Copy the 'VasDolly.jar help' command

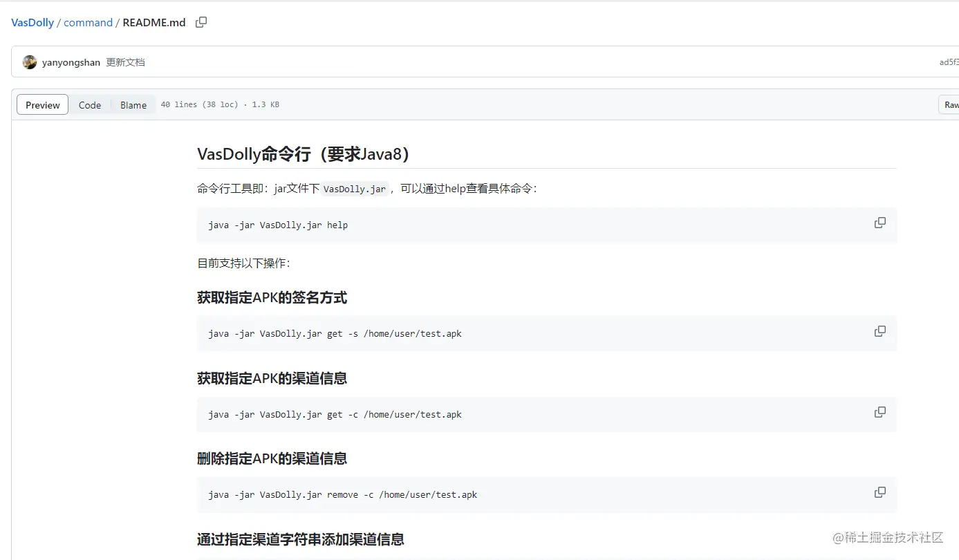pyautogui.click(x=879, y=223)
